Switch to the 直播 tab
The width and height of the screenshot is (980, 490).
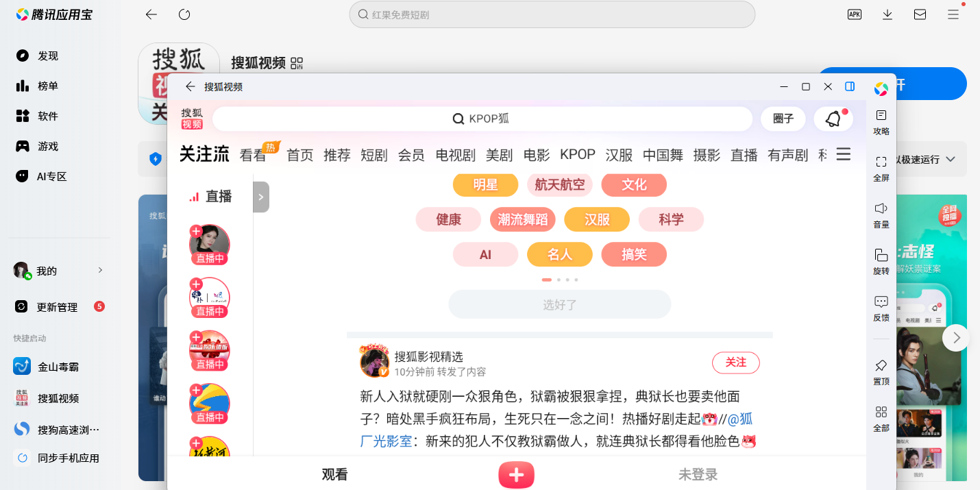coord(744,155)
